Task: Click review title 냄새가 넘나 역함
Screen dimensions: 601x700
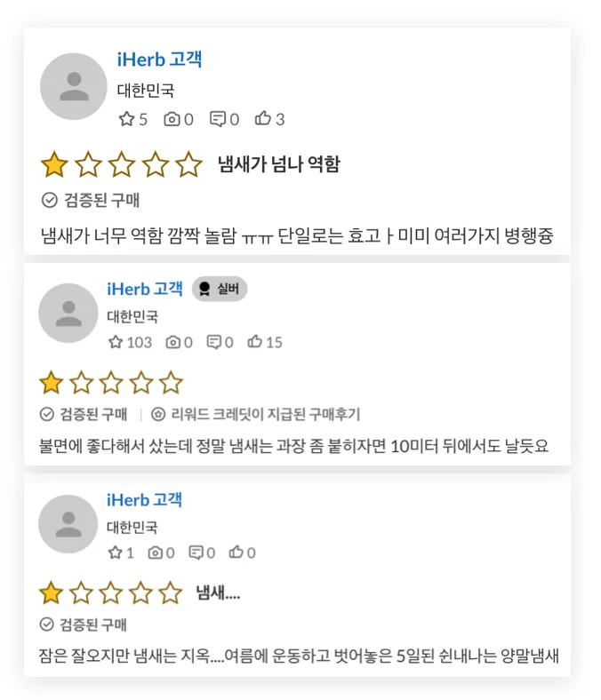Action: point(278,164)
